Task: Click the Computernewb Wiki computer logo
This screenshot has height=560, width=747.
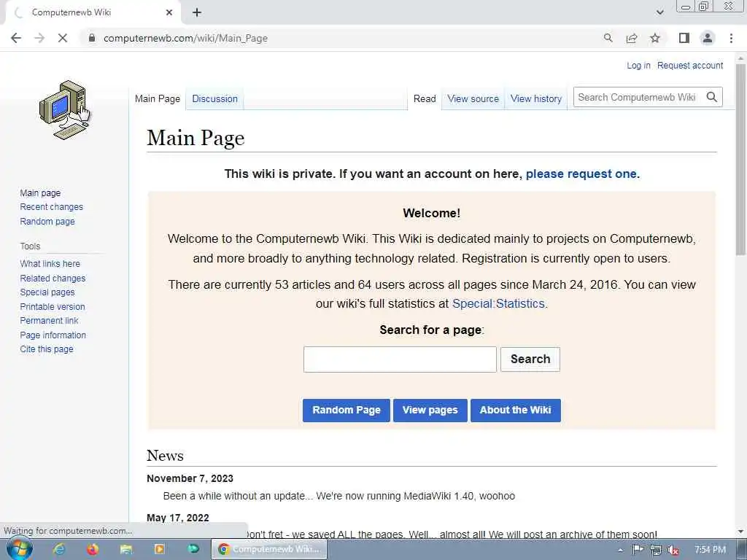Action: coord(64,109)
